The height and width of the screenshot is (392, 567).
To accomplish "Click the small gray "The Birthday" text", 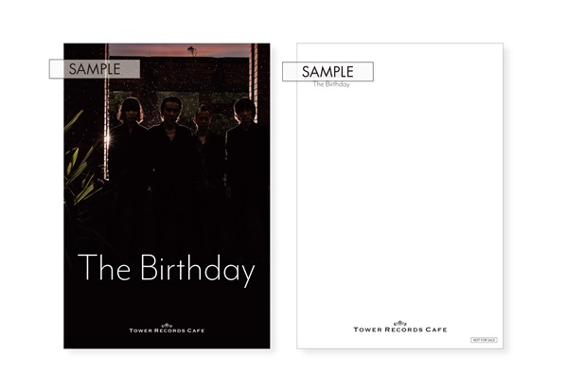I will pyautogui.click(x=331, y=84).
